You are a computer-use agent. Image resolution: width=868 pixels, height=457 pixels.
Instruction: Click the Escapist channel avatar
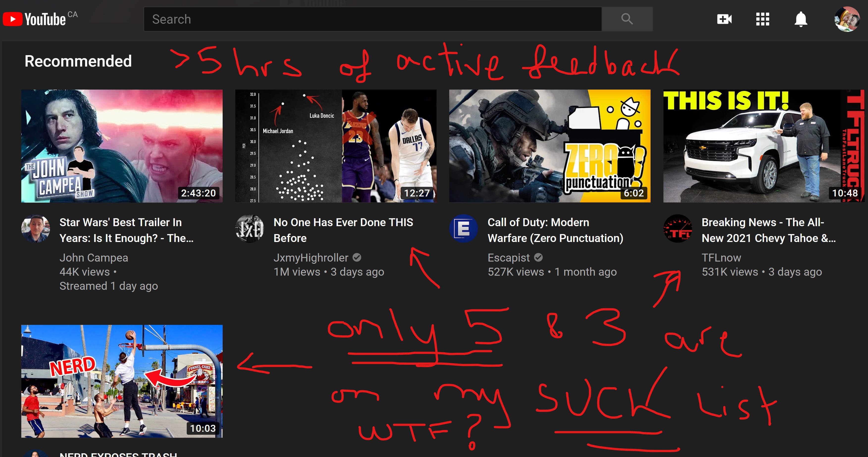(x=464, y=229)
